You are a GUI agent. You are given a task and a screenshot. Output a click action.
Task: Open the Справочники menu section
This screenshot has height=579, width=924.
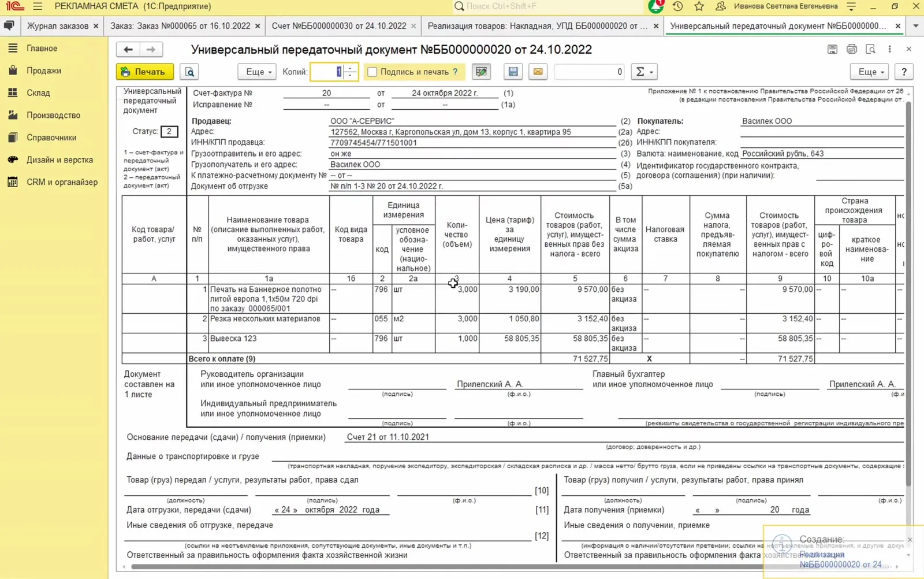click(51, 138)
